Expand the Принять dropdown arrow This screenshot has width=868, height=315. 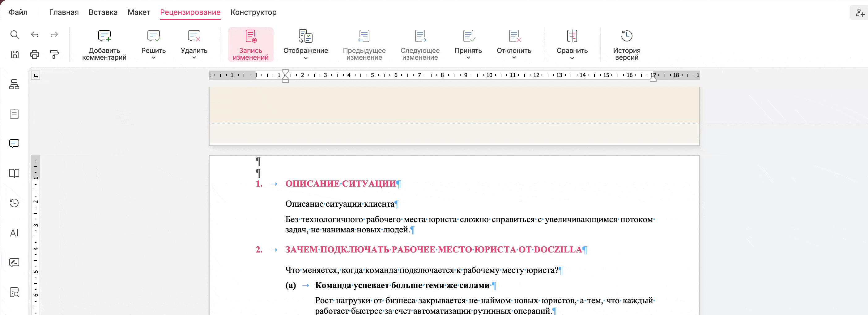[x=468, y=58]
